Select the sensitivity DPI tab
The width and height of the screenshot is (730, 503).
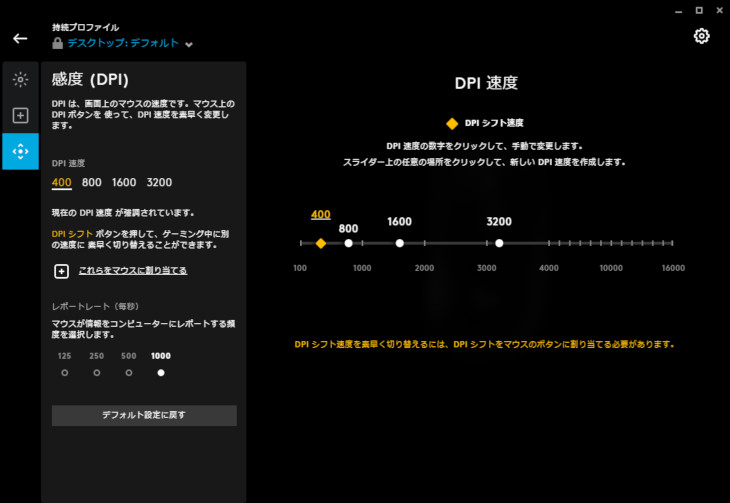click(x=20, y=151)
